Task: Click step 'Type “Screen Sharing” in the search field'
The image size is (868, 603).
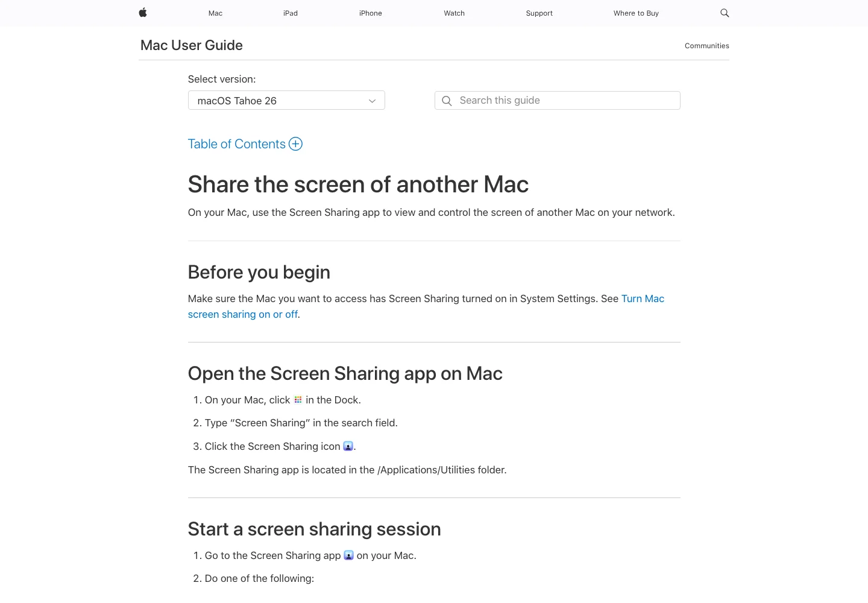Action: pos(301,423)
